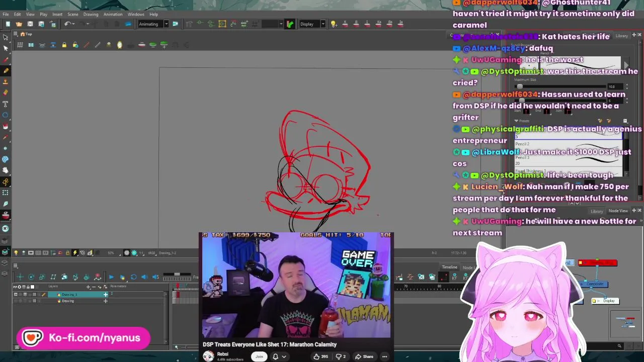Viewport: 644px width, 362px height.
Task: Toggle visibility of Drawing layer
Action: 16,301
